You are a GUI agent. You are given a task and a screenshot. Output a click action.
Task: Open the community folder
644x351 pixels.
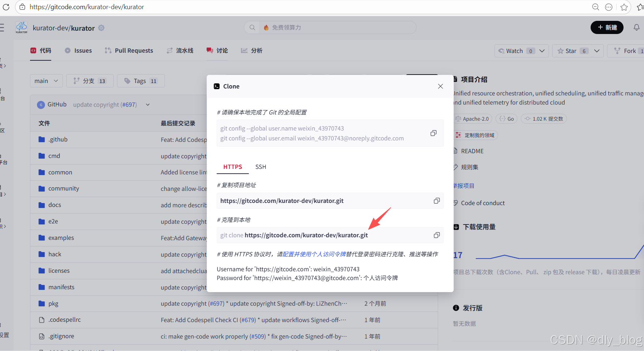pos(64,188)
